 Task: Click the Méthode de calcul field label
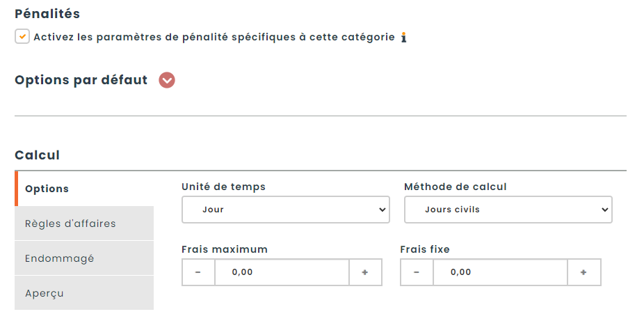tap(455, 187)
